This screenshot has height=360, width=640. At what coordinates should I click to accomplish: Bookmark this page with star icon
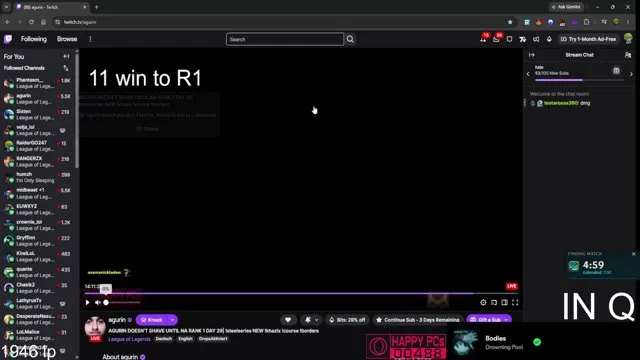[510, 22]
